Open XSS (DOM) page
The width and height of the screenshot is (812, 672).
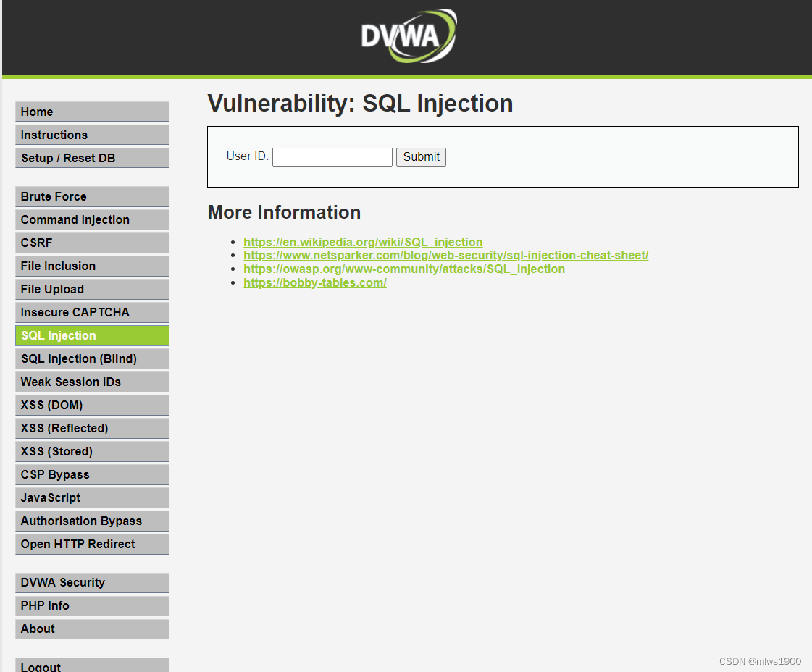(92, 405)
